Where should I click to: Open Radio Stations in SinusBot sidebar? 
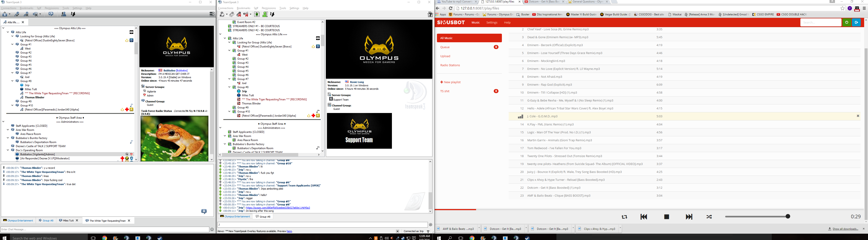point(469,65)
